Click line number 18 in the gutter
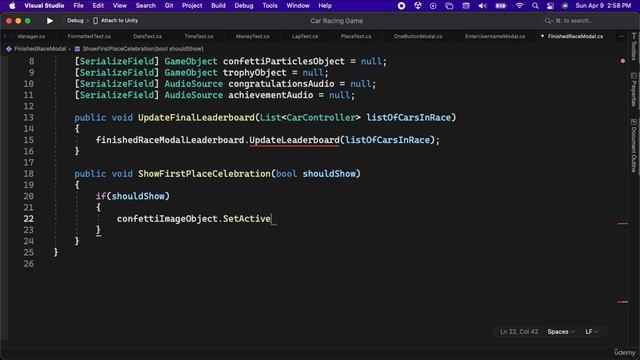Image resolution: width=640 pixels, height=360 pixels. tap(29, 174)
